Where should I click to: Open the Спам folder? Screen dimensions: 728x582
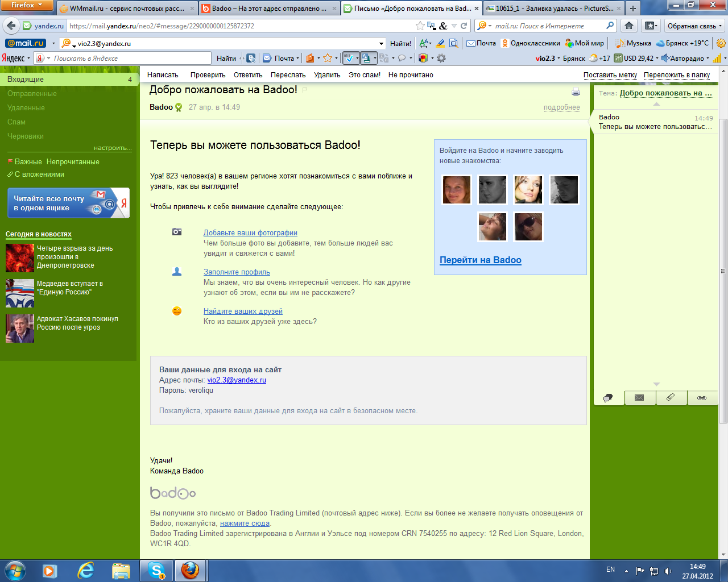coord(16,122)
